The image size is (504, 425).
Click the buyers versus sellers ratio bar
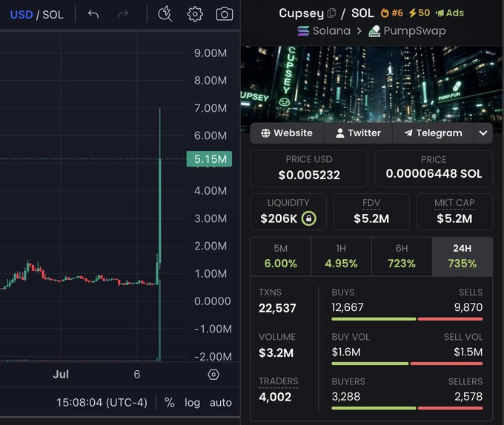407,408
